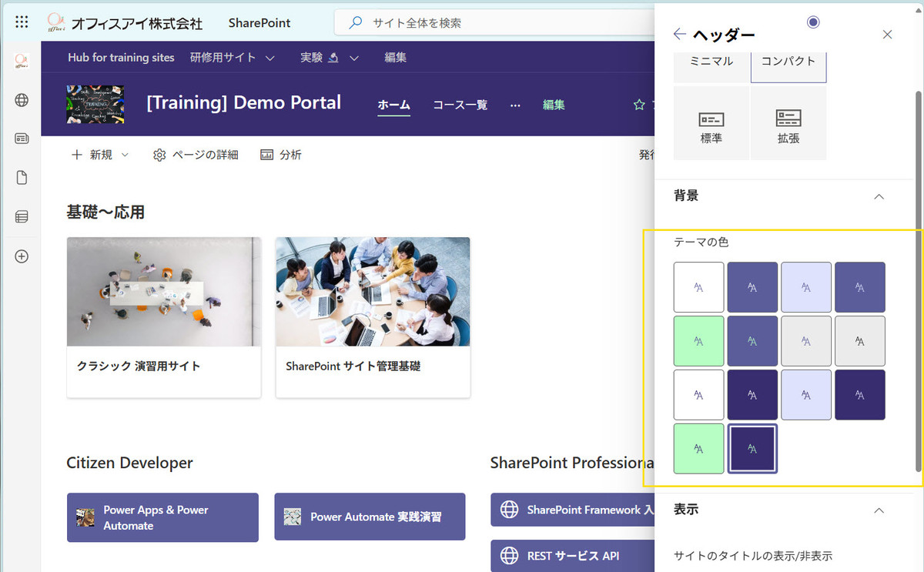Click the circled plus create icon in the left rail
924x572 pixels.
point(22,256)
